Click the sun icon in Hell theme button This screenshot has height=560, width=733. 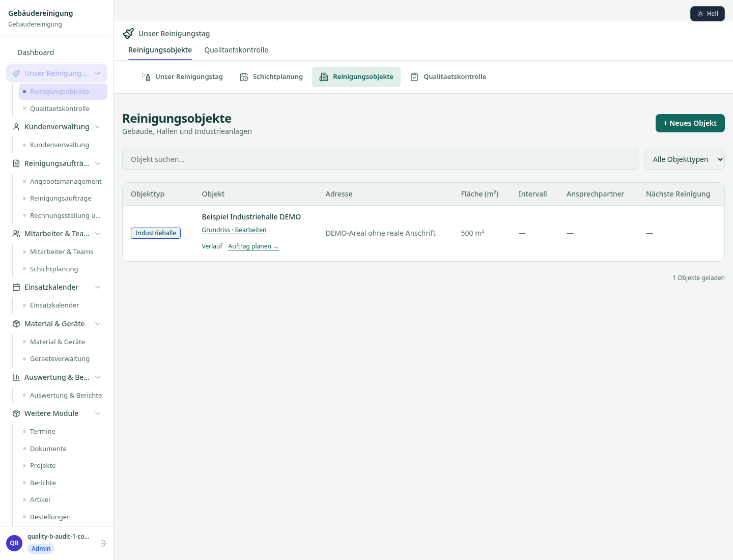(x=700, y=14)
